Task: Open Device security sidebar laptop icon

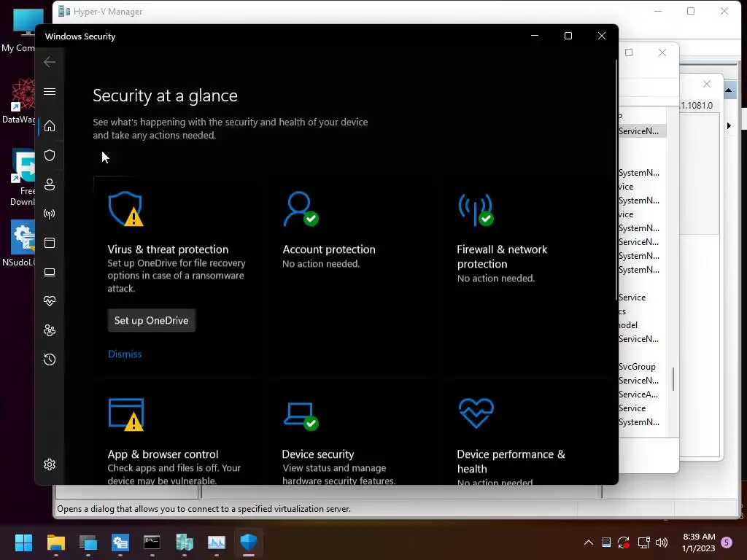Action: pos(50,272)
